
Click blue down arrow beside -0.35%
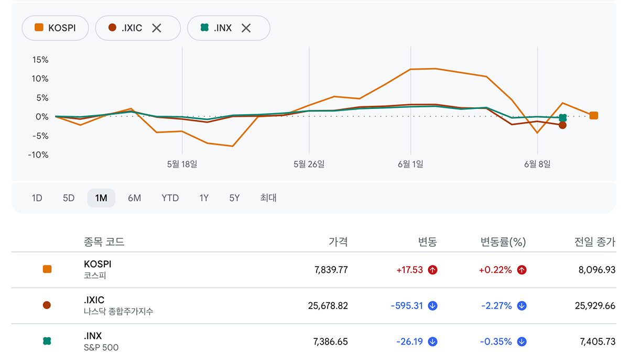(522, 341)
